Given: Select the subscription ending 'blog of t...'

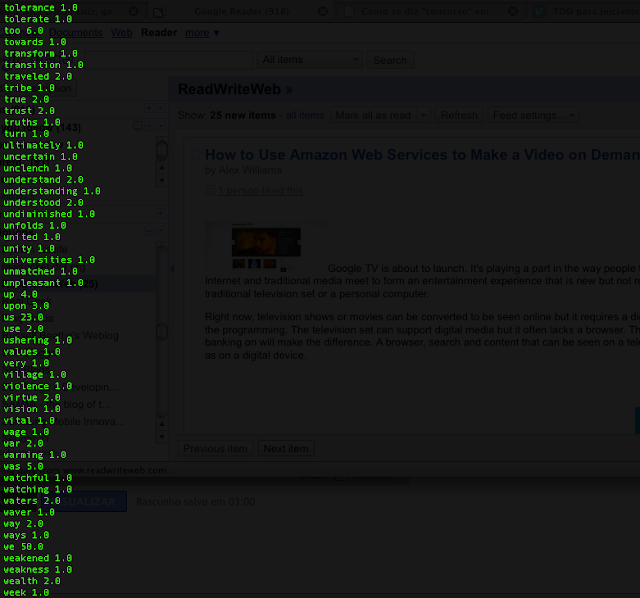Looking at the screenshot, I should pos(56,405).
